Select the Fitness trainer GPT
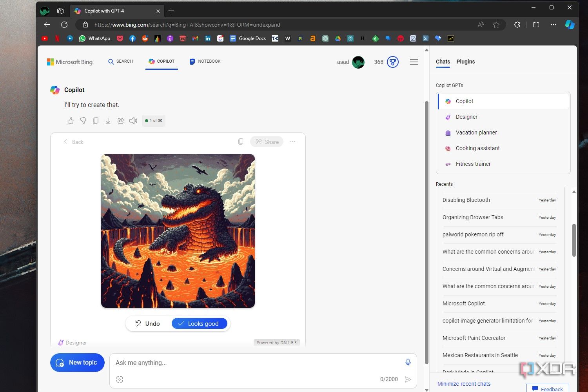The height and width of the screenshot is (392, 588). (503, 164)
